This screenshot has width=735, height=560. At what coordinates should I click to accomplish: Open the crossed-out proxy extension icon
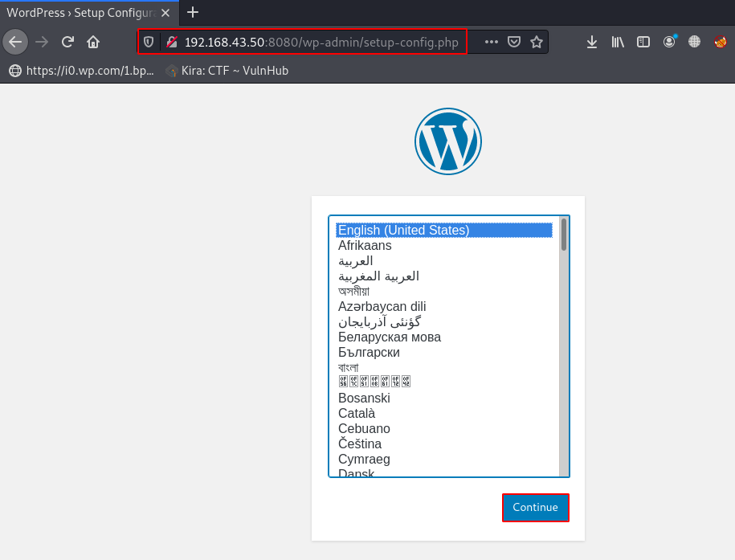click(721, 43)
